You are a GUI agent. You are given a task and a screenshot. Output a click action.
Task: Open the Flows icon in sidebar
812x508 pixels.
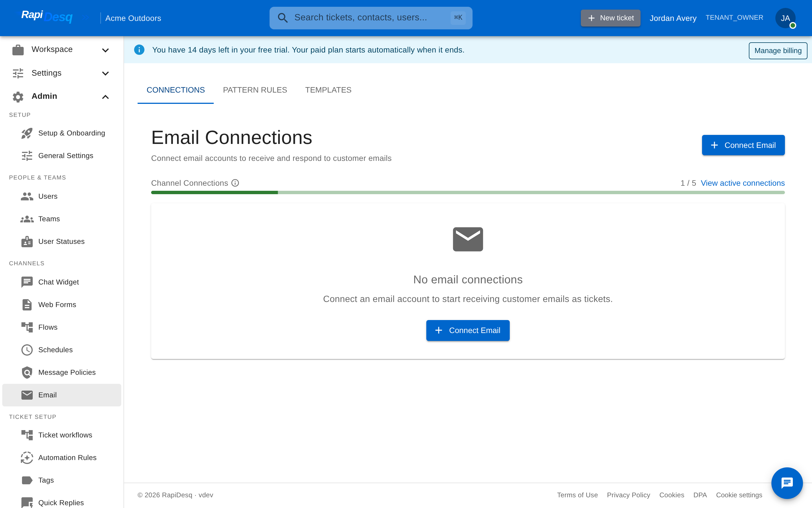pos(27,327)
